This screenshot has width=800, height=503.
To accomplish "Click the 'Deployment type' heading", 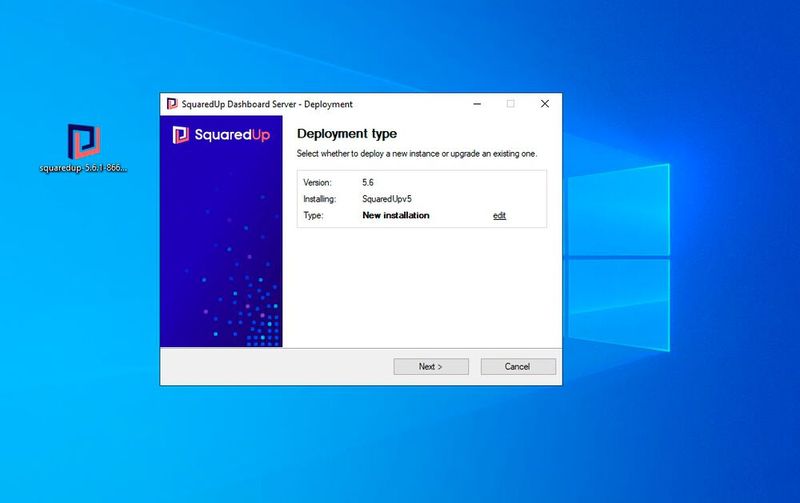I will [347, 134].
